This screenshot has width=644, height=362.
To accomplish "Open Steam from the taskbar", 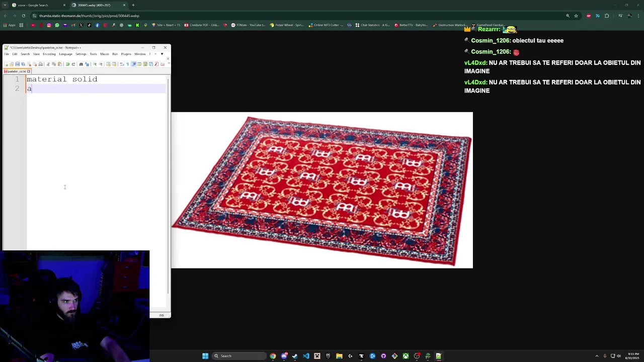I will pyautogui.click(x=295, y=356).
